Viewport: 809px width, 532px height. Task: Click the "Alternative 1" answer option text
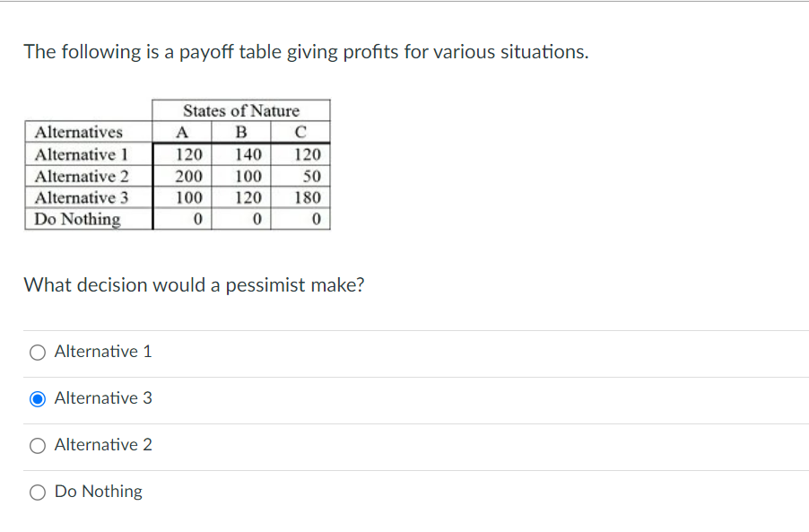pyautogui.click(x=103, y=352)
